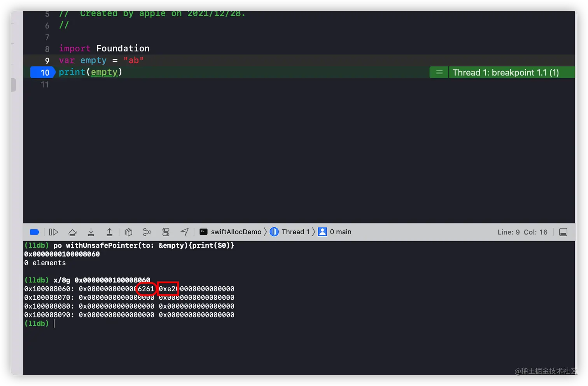This screenshot has width=588, height=386.
Task: Click the Thread 1 breakpoint annotation
Action: [506, 73]
